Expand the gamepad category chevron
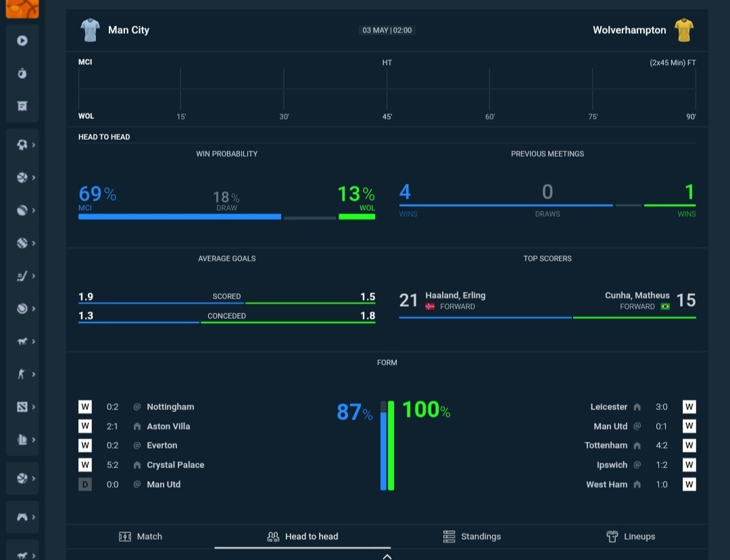This screenshot has width=730, height=560. [x=34, y=517]
